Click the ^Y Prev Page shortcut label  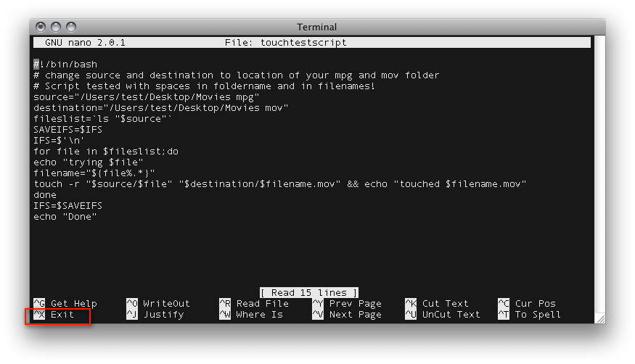[347, 303]
